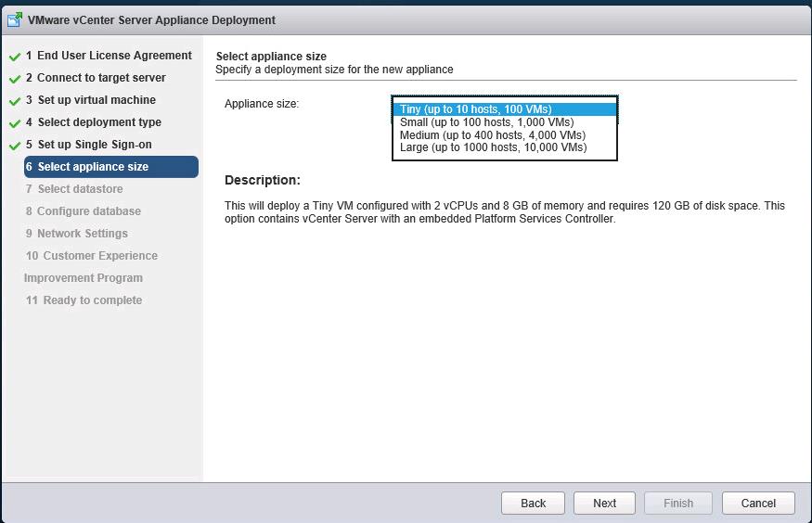Pick Large (up to 1000 hosts) appliance size
Screen dimensions: 812x523
493,147
